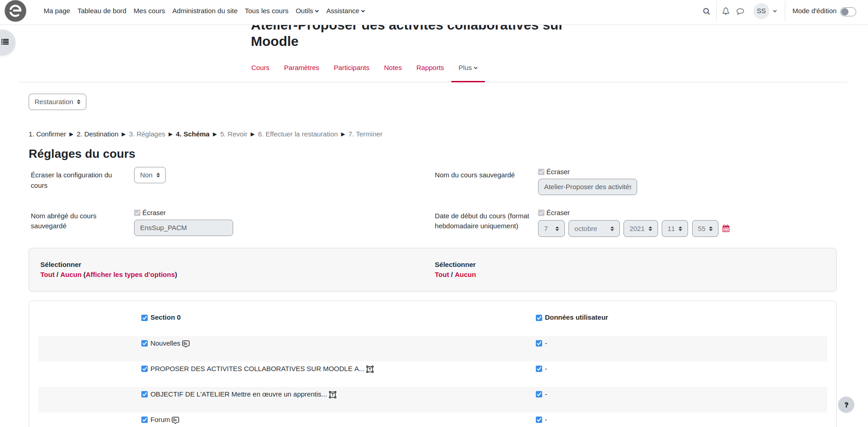Image resolution: width=868 pixels, height=427 pixels.
Task: Uncheck the Nouvelles activity checkbox
Action: [x=145, y=343]
